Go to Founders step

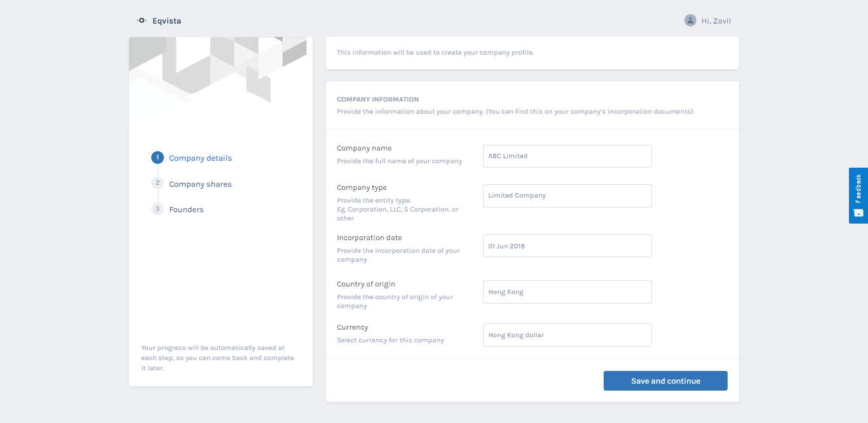click(x=186, y=210)
